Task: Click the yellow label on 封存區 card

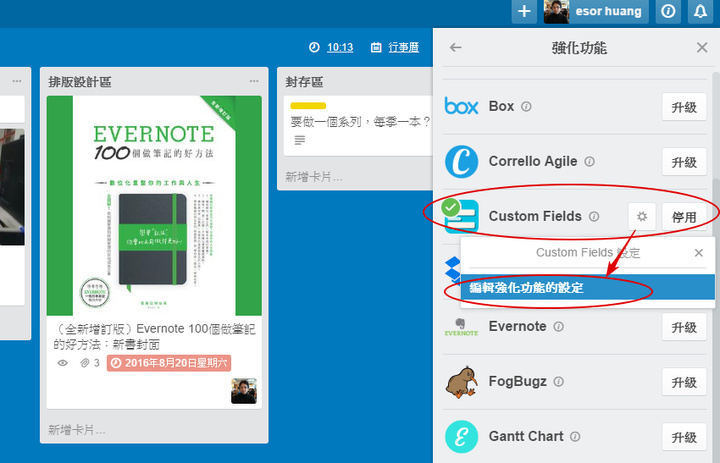Action: click(308, 106)
